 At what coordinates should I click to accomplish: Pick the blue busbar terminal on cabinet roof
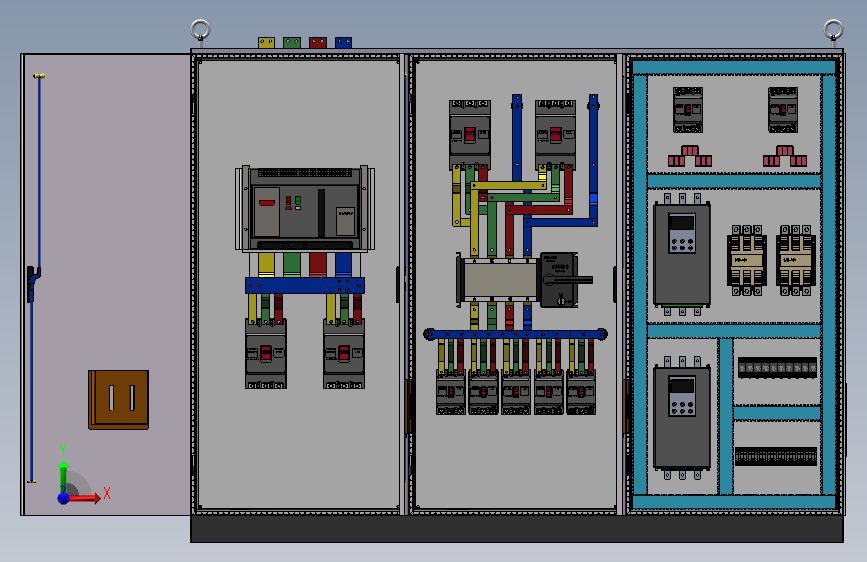click(343, 43)
